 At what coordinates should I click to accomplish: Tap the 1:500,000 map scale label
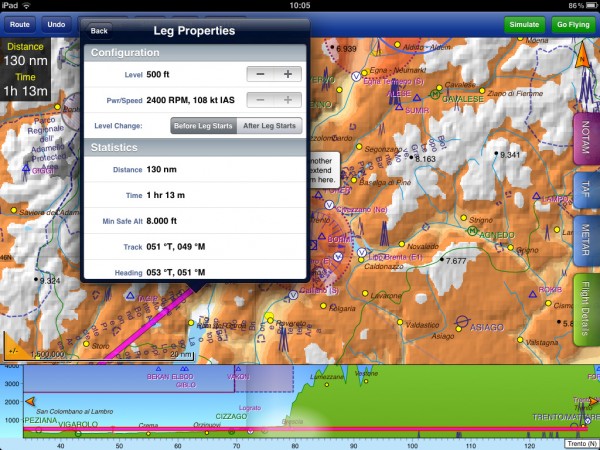tap(47, 354)
